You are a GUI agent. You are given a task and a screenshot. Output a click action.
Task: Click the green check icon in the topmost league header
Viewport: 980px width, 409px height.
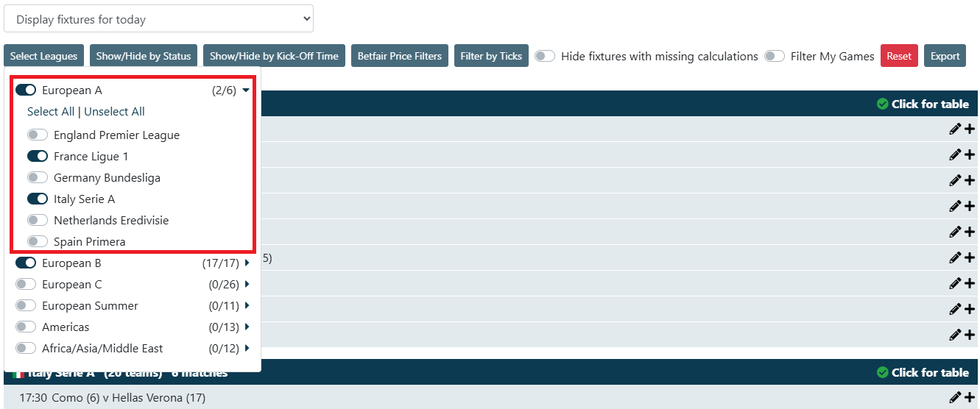coord(883,104)
